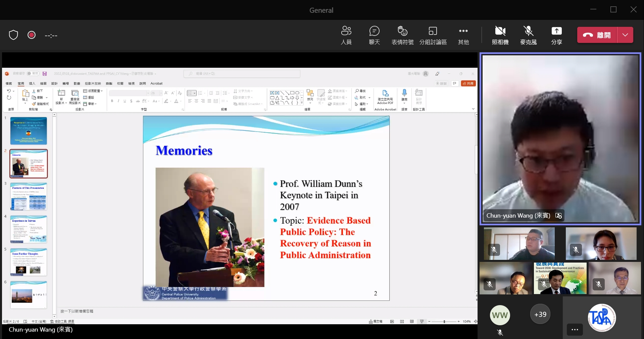Switch to the Acrobat ribbon tab
Image resolution: width=644 pixels, height=339 pixels.
pos(156,83)
